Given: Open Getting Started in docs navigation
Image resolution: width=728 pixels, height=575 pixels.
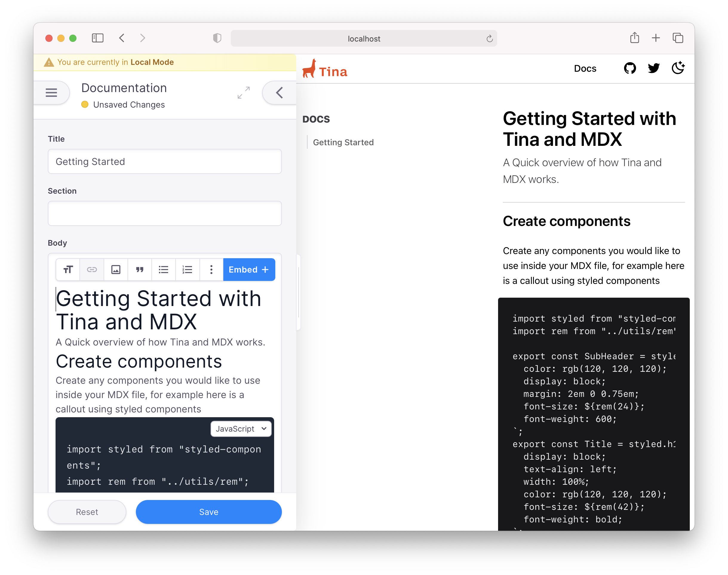Looking at the screenshot, I should coord(343,142).
